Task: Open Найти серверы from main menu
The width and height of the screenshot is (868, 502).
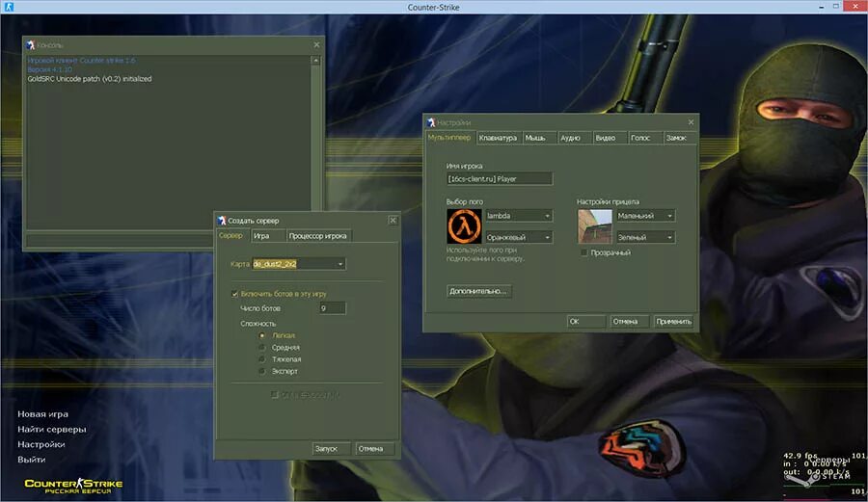Action: pyautogui.click(x=52, y=429)
